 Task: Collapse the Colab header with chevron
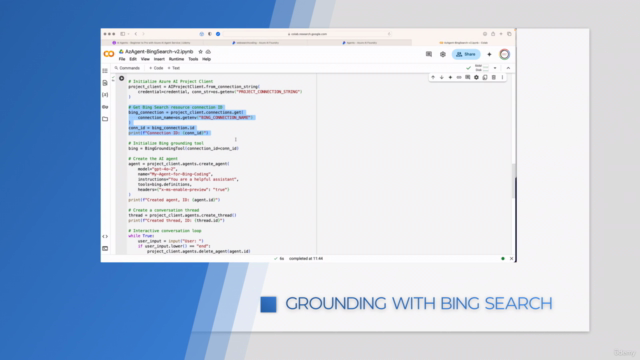[508, 68]
